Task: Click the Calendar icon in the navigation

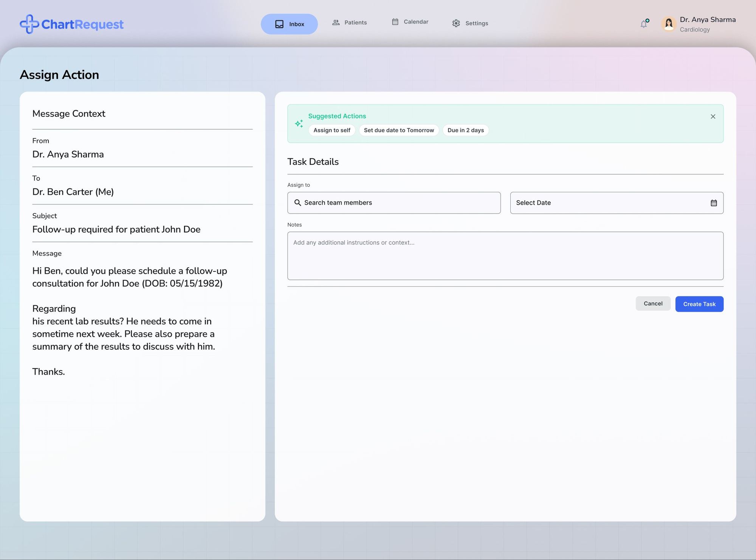Action: pyautogui.click(x=395, y=22)
